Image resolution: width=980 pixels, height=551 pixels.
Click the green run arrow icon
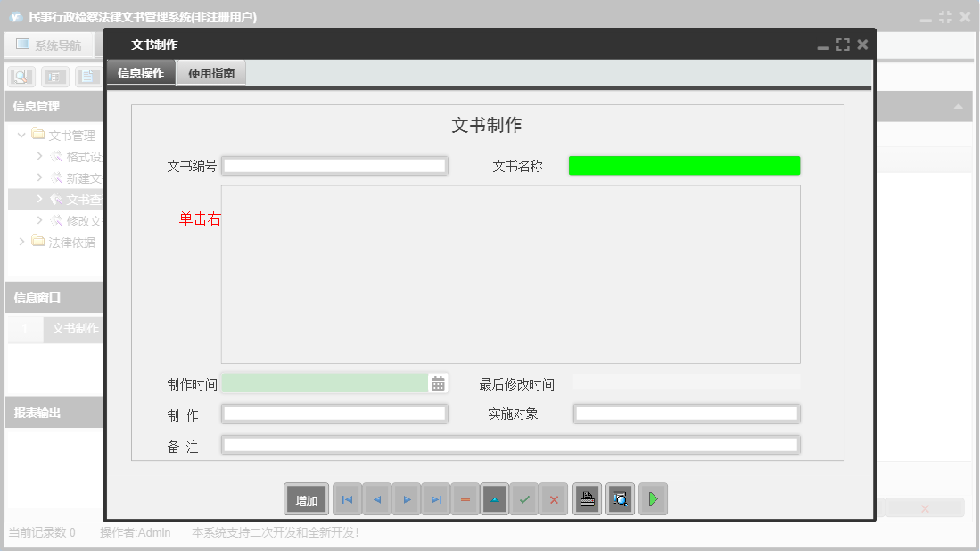pyautogui.click(x=653, y=498)
